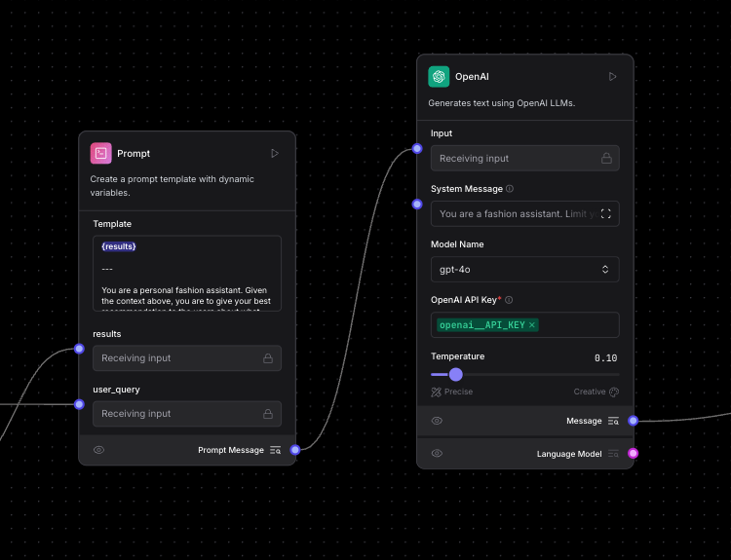
Task: Click the pink Language Model output port
Action: pos(634,453)
